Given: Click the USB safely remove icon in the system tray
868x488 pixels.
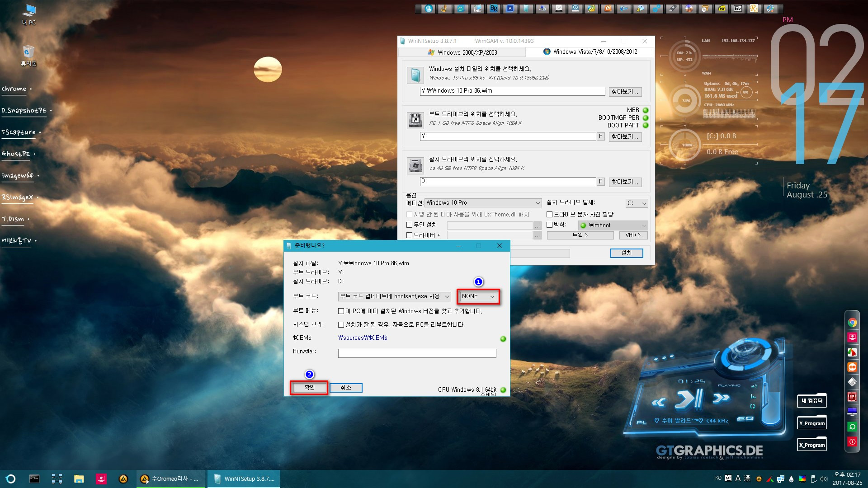Looking at the screenshot, I should (x=813, y=479).
